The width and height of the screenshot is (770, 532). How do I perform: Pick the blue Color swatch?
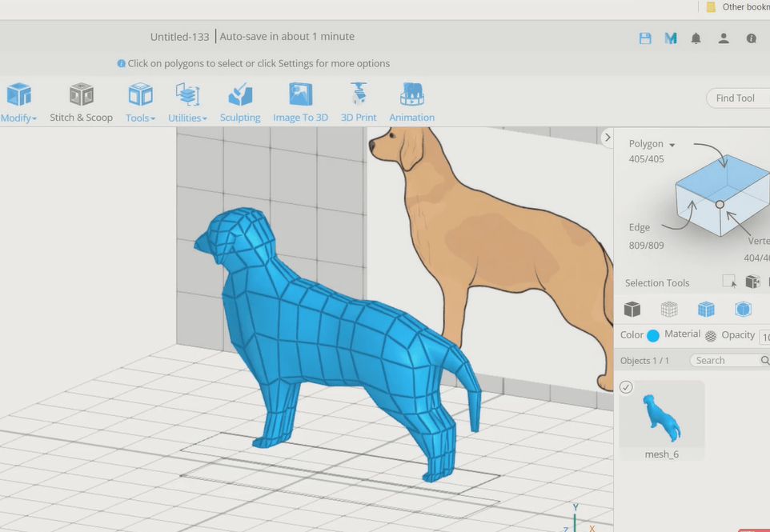(653, 336)
